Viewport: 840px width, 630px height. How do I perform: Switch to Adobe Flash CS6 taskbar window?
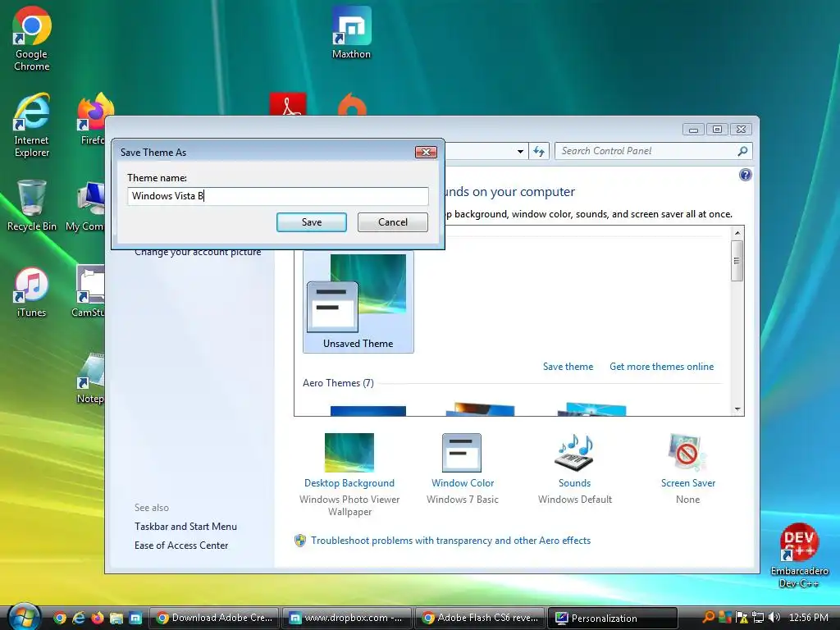480,618
